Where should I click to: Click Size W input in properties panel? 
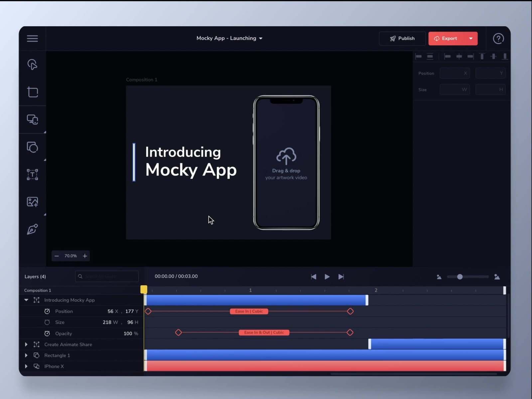455,89
